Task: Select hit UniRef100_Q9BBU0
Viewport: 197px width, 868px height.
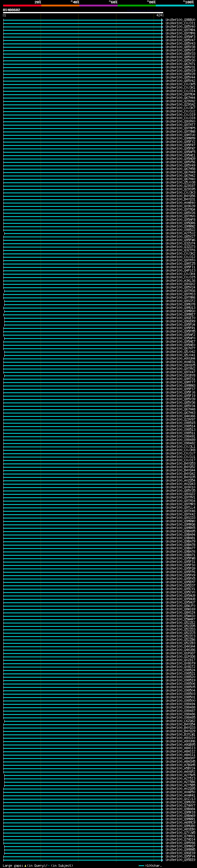Action: point(180,20)
